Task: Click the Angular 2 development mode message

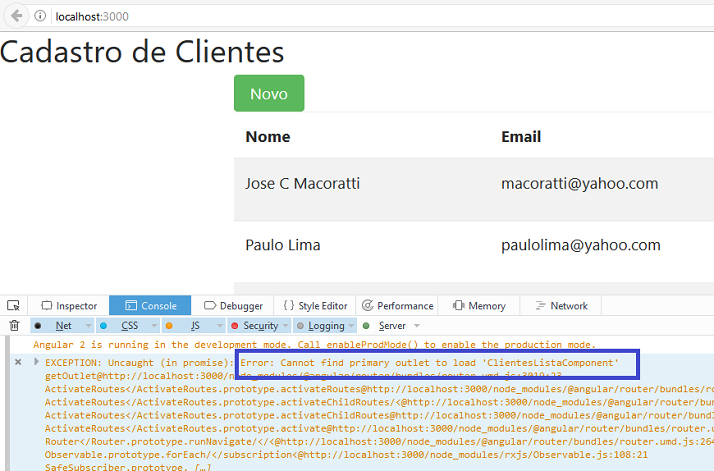Action: pyautogui.click(x=314, y=345)
